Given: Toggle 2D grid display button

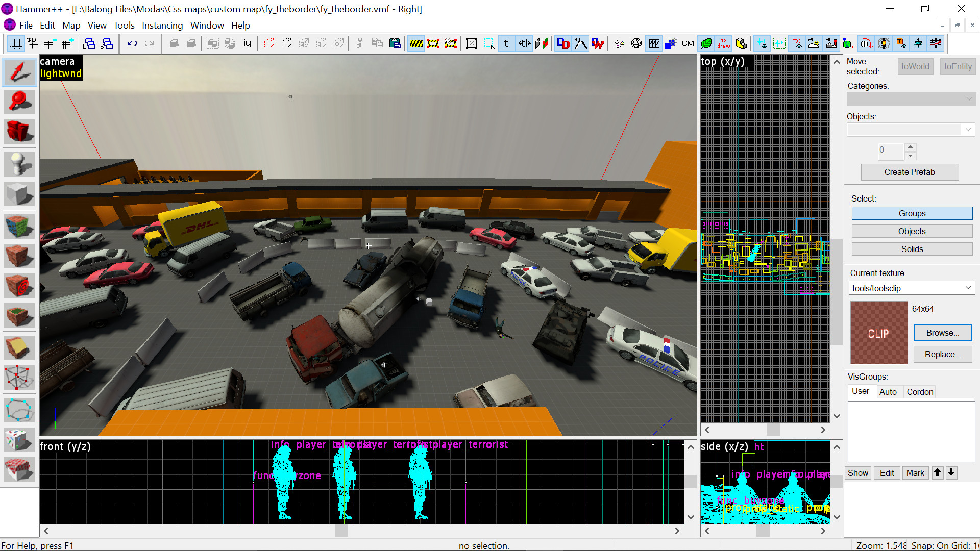Looking at the screenshot, I should pos(16,44).
